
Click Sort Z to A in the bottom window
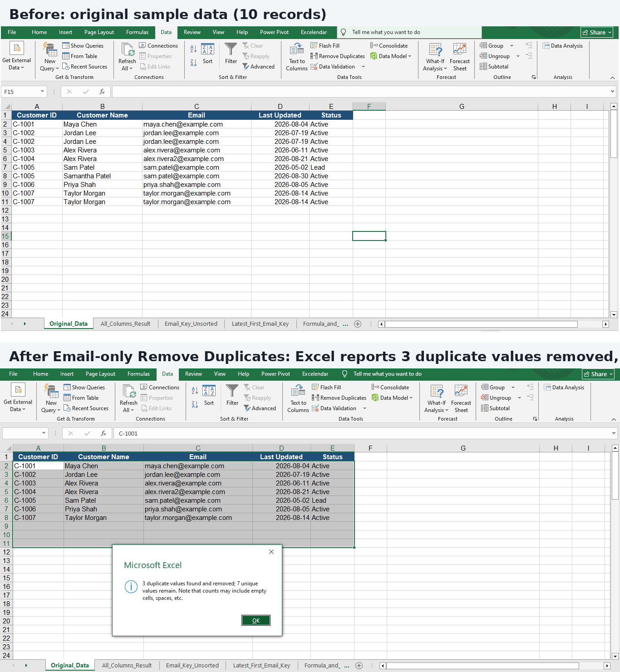(x=195, y=404)
